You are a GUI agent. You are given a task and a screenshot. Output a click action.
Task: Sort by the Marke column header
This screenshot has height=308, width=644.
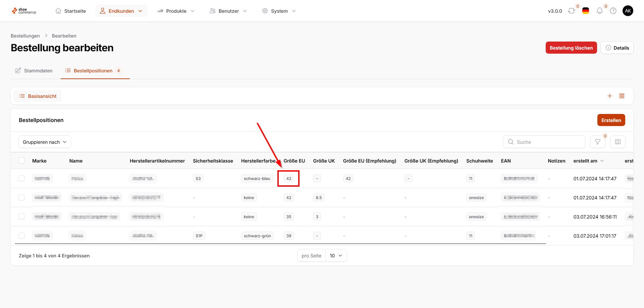[39, 161]
